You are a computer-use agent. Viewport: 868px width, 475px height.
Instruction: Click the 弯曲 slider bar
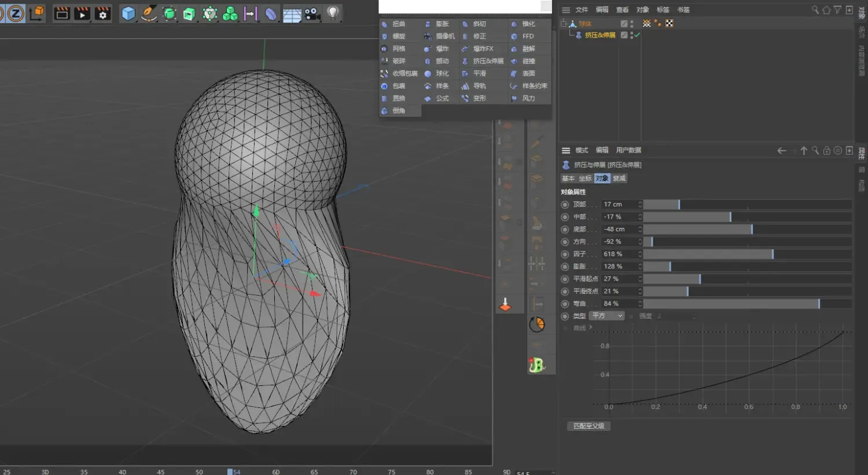tap(747, 304)
